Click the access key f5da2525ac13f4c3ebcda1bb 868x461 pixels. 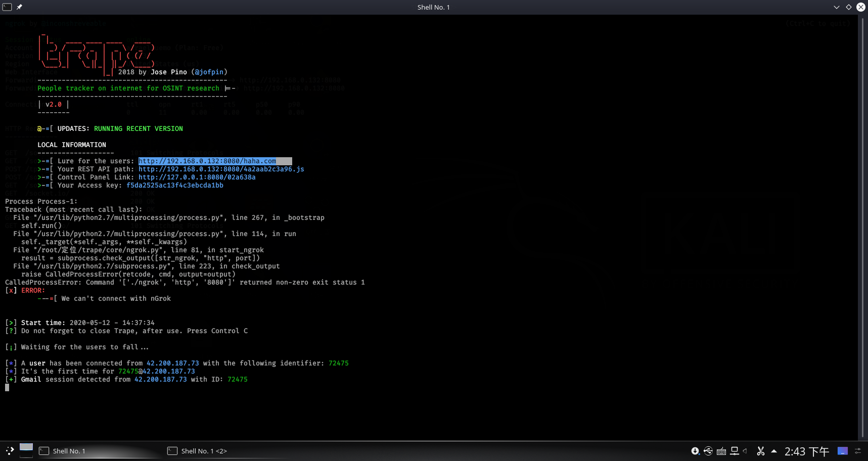click(x=175, y=186)
